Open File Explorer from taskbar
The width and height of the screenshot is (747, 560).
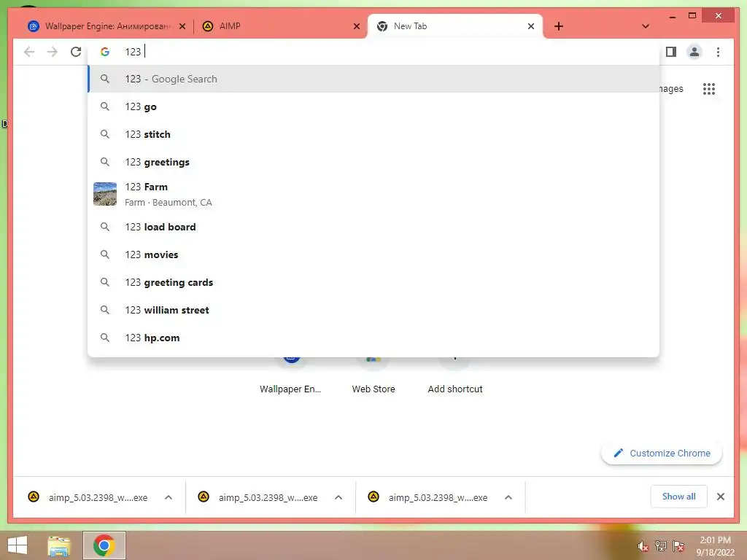click(59, 545)
